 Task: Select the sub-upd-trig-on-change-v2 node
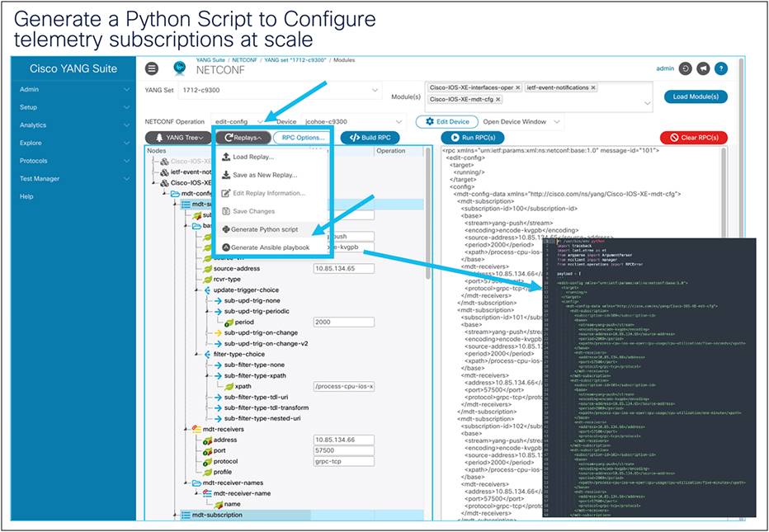point(266,344)
